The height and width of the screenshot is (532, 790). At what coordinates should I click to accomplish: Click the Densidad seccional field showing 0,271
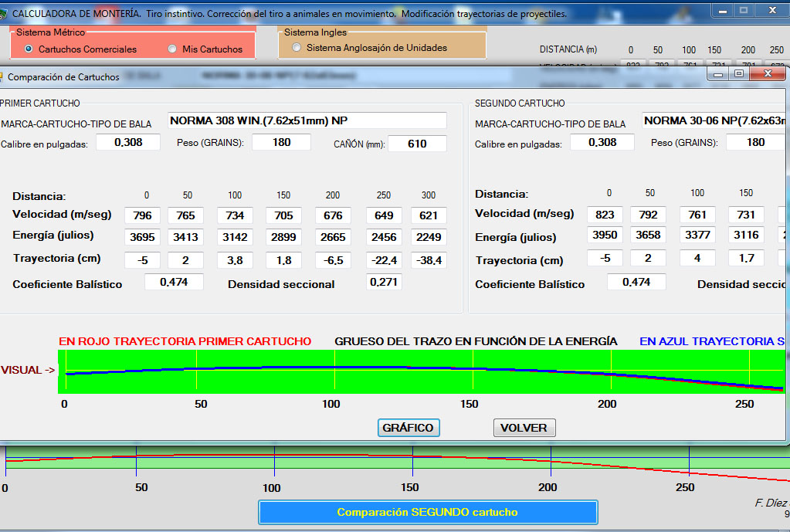click(x=383, y=282)
